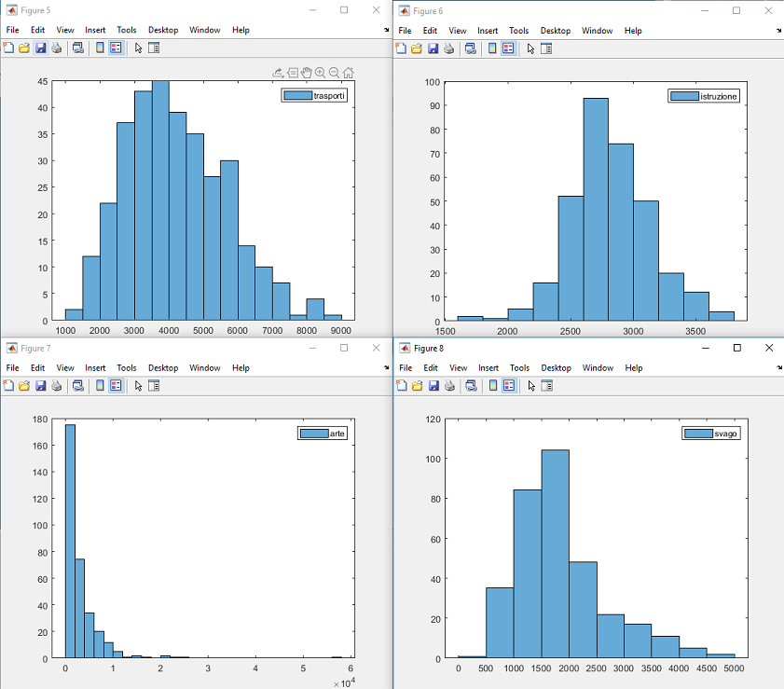
Task: Click the svago legend color patch
Action: coord(698,434)
